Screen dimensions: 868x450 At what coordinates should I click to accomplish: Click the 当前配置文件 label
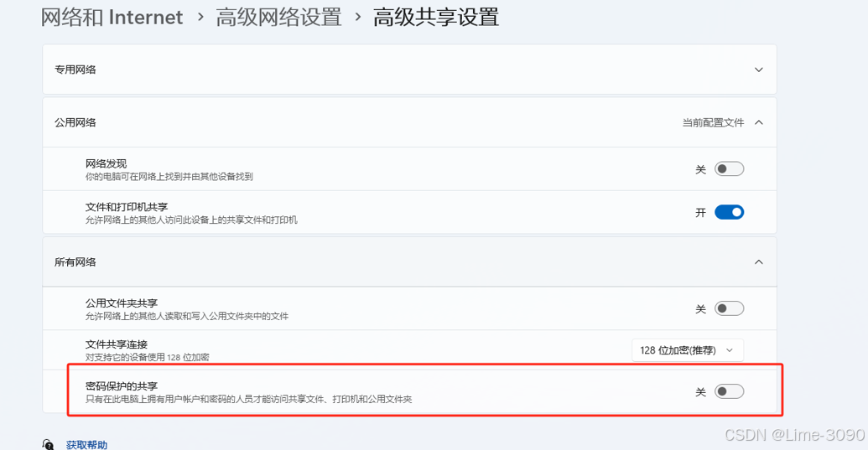coord(713,122)
